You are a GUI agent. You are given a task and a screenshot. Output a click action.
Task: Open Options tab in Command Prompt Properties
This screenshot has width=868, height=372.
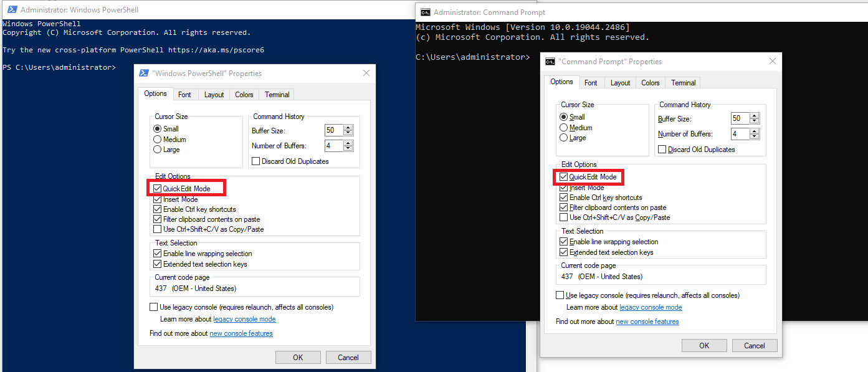pos(561,82)
